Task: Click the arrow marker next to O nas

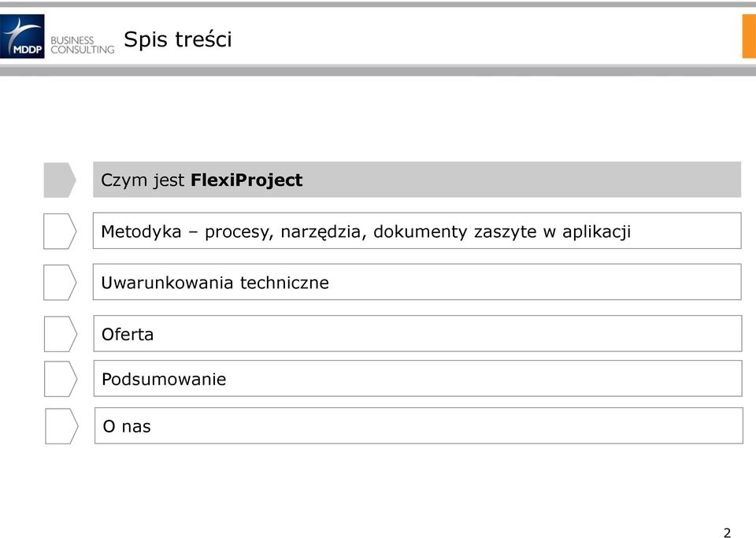Action: [x=61, y=426]
